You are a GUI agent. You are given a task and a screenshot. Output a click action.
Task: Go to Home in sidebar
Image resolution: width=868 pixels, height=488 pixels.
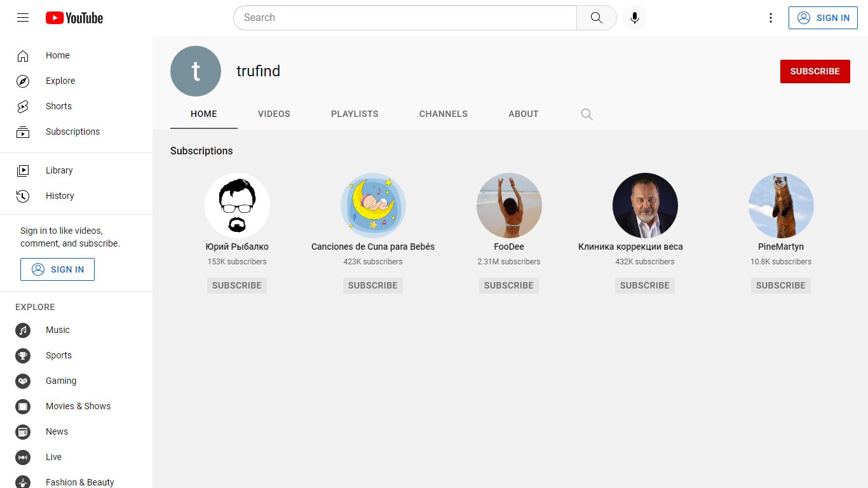[x=76, y=55]
